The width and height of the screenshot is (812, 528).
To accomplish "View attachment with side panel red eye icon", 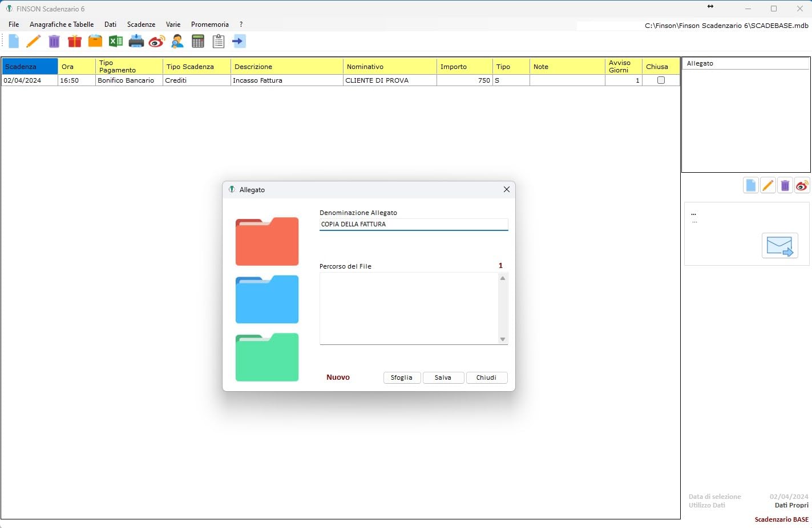I will click(x=802, y=185).
